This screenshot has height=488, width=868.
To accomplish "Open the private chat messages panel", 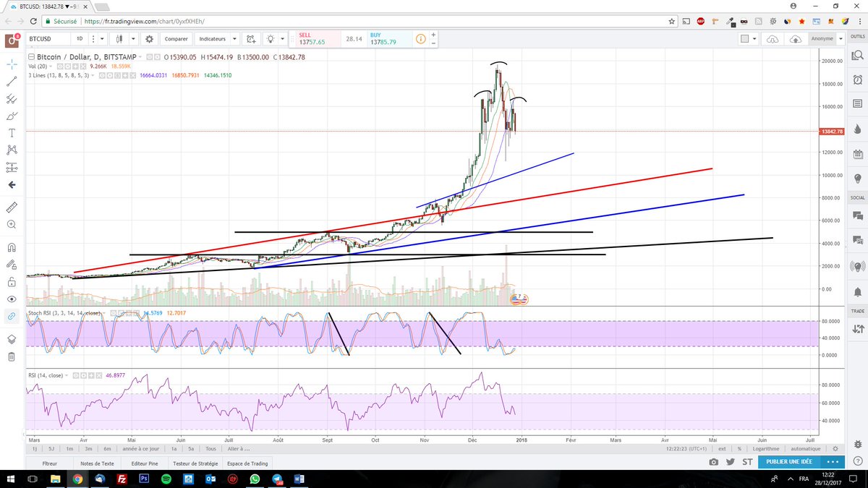I will 857,241.
